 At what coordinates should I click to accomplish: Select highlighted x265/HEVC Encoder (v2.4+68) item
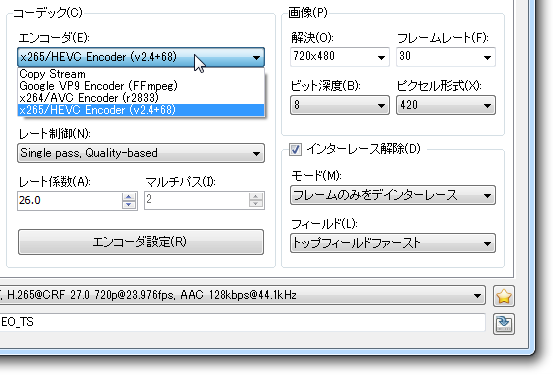(x=141, y=110)
